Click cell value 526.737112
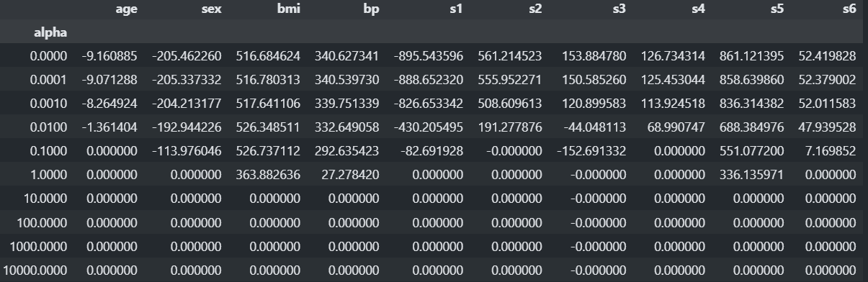This screenshot has width=868, height=282. pyautogui.click(x=268, y=150)
